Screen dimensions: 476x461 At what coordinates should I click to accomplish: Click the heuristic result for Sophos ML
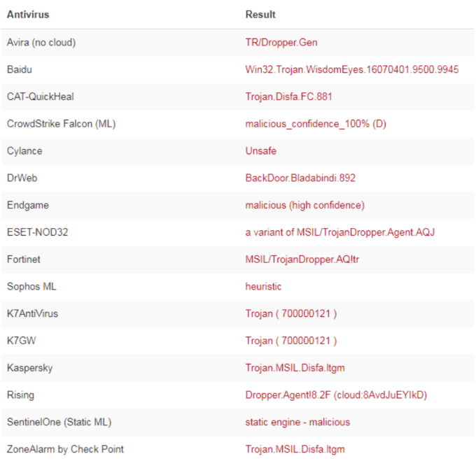click(x=263, y=286)
